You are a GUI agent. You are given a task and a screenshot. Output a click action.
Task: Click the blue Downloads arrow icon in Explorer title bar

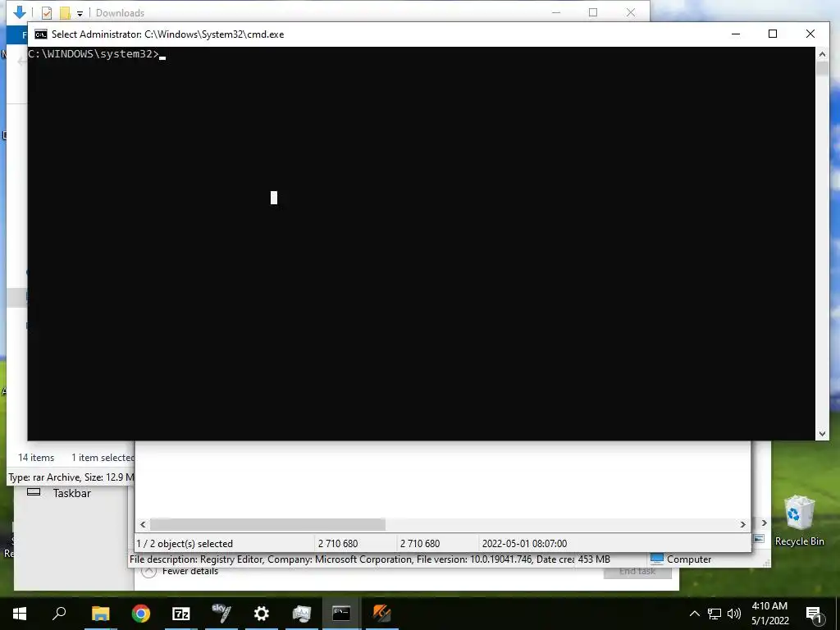pos(20,12)
